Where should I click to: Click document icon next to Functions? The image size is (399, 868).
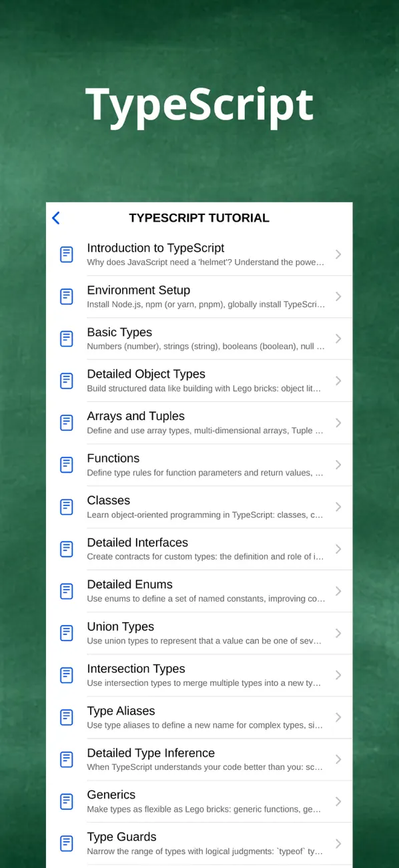tap(67, 465)
